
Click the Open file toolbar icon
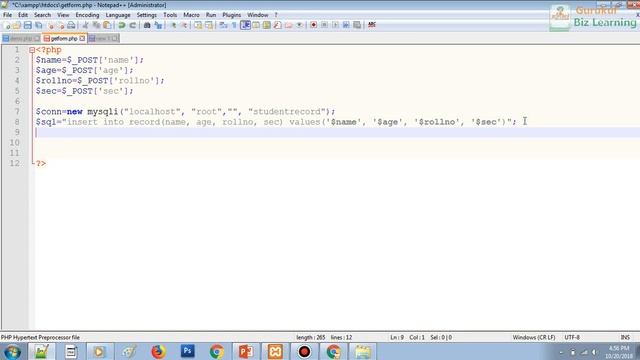[x=17, y=25]
